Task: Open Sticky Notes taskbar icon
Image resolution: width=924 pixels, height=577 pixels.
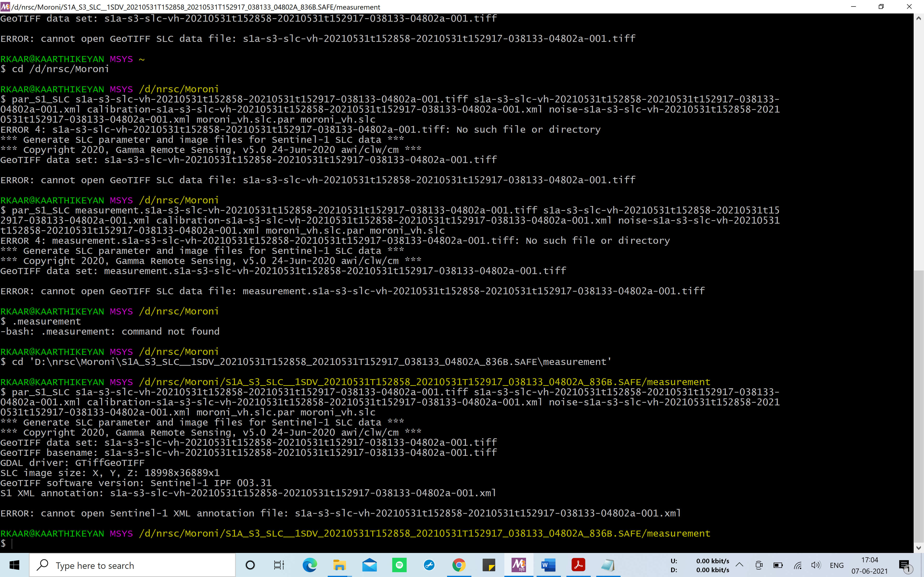Action: tap(489, 565)
